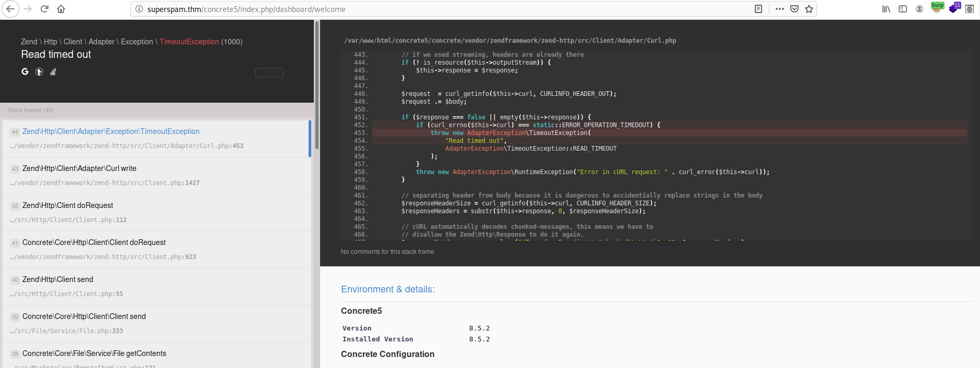Click Installed Version value 8.5.2
Viewport: 980px width, 368px height.
coord(479,339)
